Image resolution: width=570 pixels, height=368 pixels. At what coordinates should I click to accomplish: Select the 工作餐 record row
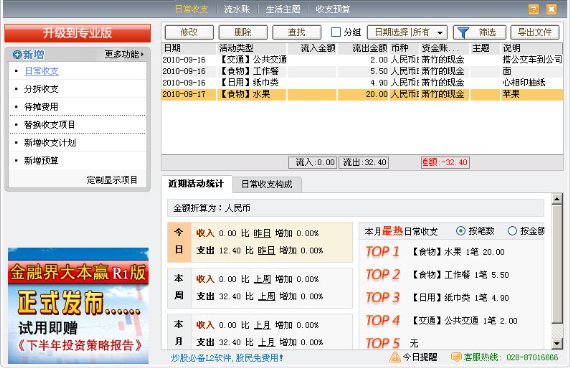(x=362, y=71)
